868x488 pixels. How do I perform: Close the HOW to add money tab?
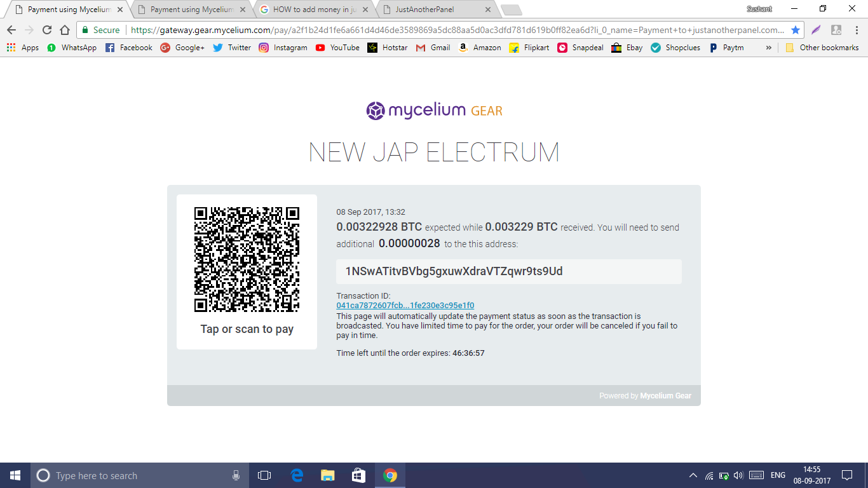[x=365, y=10]
